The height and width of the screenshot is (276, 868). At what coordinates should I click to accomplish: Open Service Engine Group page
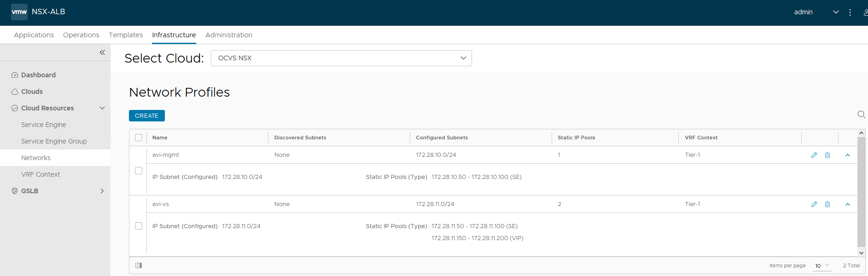click(x=54, y=141)
